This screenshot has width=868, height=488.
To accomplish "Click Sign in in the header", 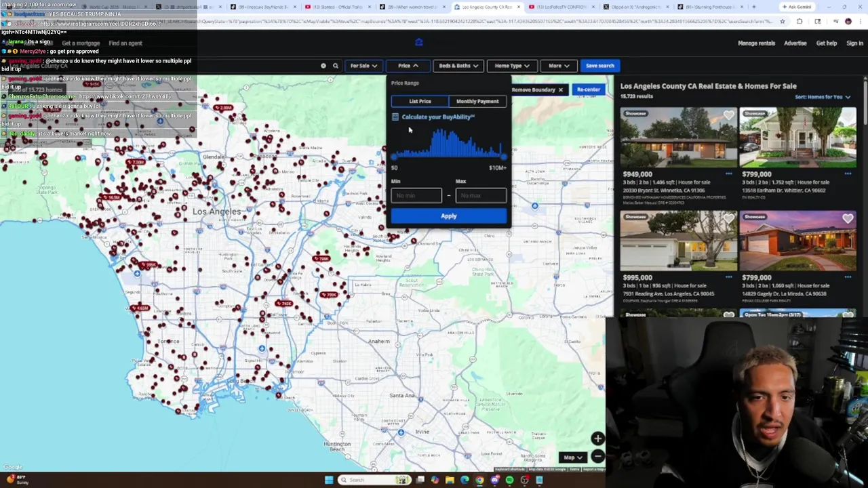I will point(854,43).
